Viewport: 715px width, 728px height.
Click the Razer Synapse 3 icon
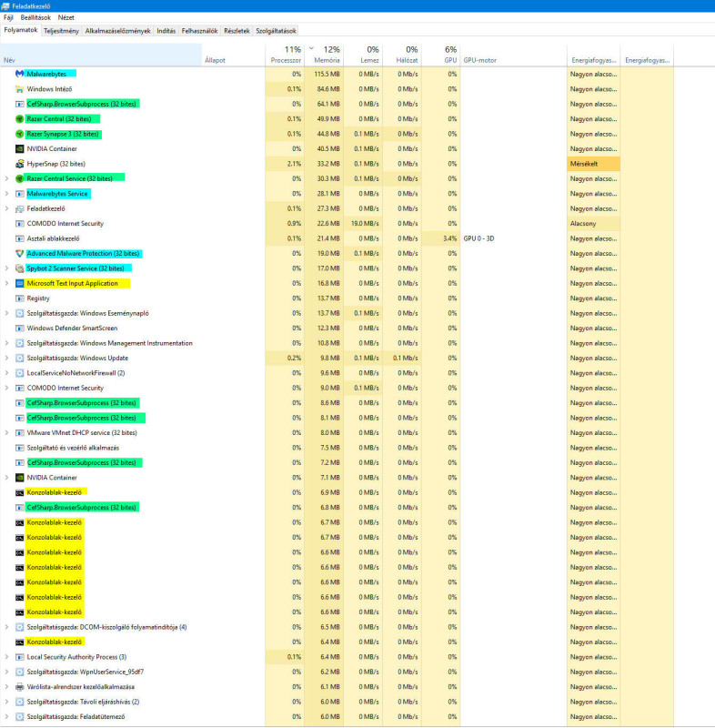[x=19, y=134]
